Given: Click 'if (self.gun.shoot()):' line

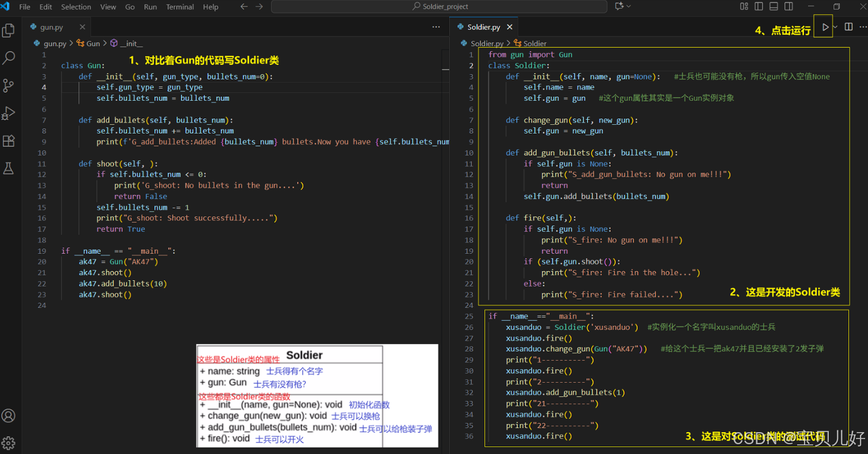Looking at the screenshot, I should [x=572, y=262].
